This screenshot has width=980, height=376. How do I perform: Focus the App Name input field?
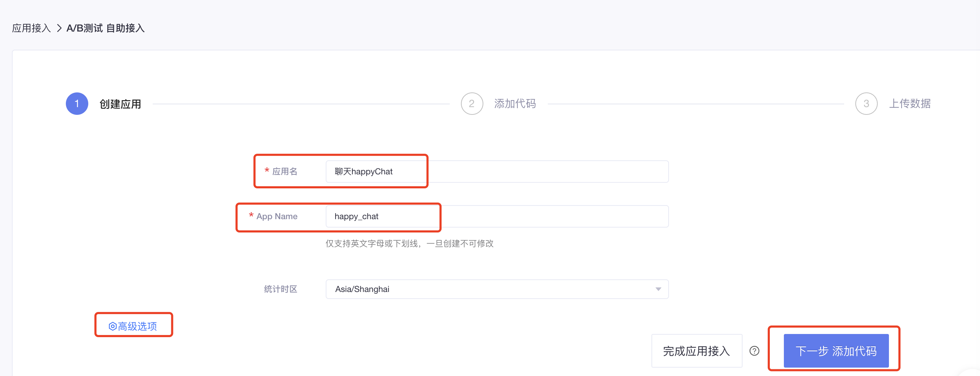497,216
